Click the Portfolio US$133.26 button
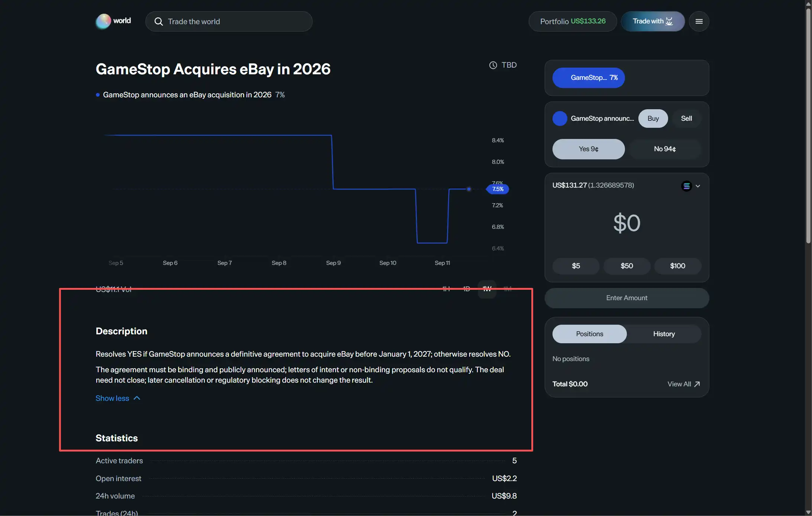The height and width of the screenshot is (516, 812). pos(573,21)
